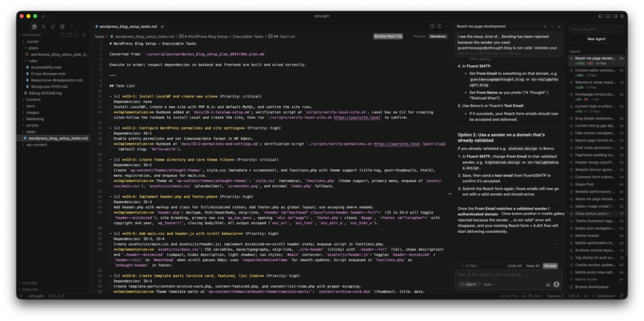Image resolution: width=644 pixels, height=321 pixels.
Task: Click the ## Task List breadcrumb
Action: point(284,36)
